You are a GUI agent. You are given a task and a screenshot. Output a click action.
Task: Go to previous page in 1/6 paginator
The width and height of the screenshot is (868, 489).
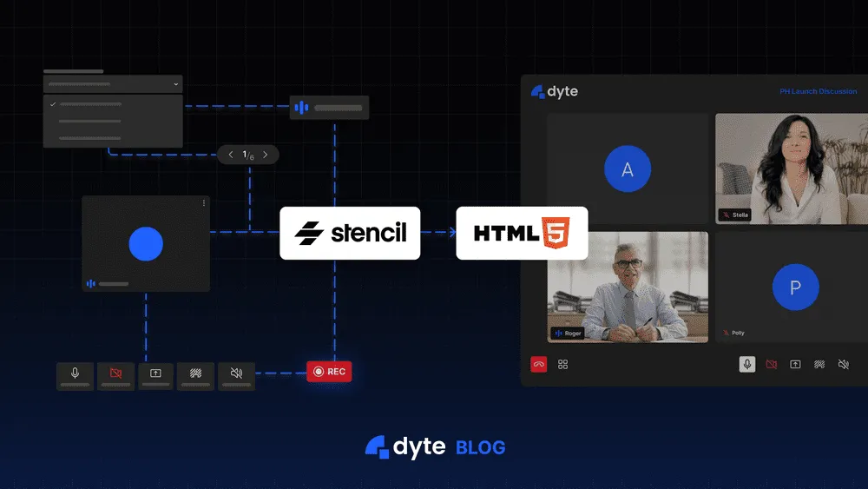231,155
